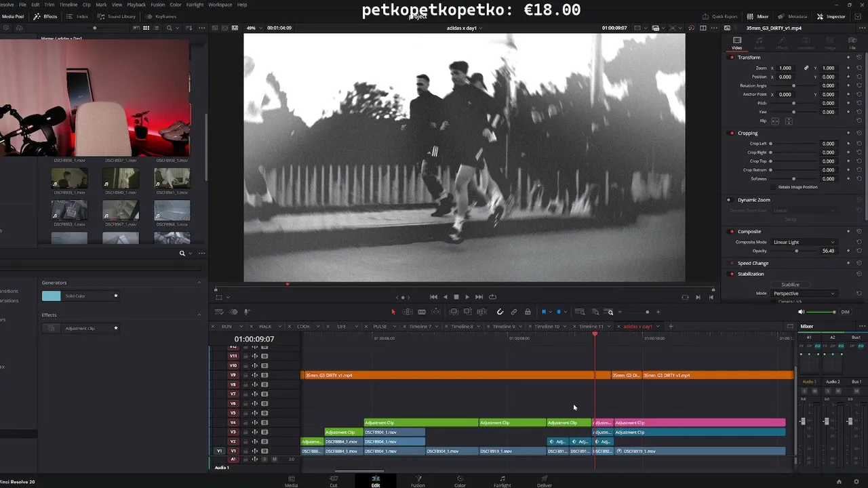868x488 pixels.
Task: Click timeline view options icon
Action: pos(219,312)
